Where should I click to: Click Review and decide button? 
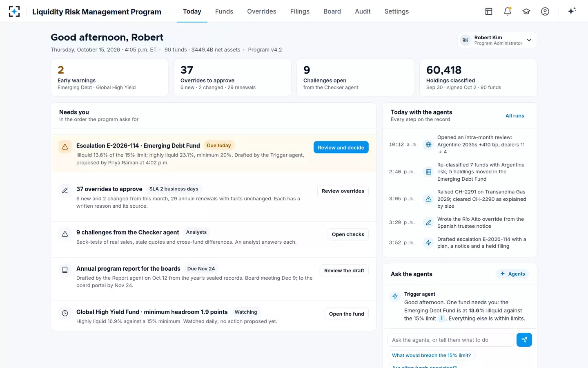pos(341,147)
